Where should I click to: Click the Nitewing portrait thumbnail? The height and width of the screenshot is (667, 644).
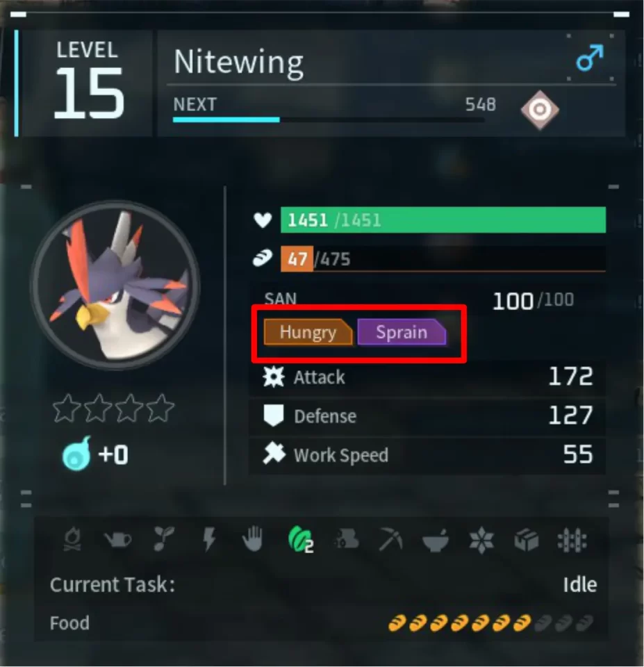click(x=115, y=285)
